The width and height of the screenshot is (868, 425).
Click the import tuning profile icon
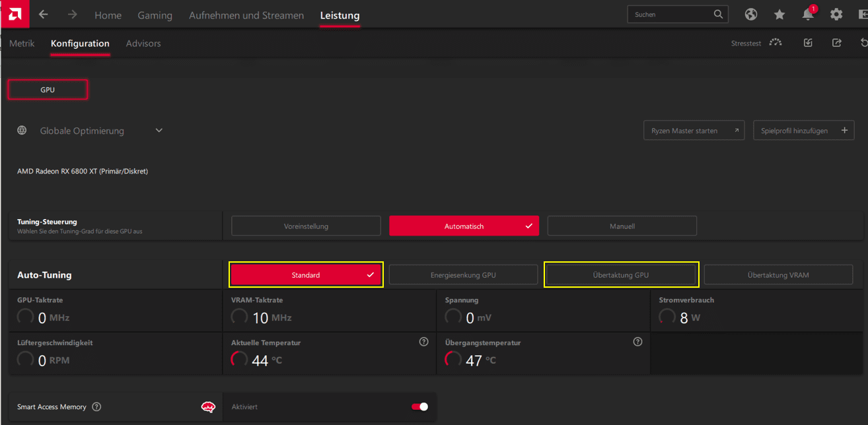808,43
